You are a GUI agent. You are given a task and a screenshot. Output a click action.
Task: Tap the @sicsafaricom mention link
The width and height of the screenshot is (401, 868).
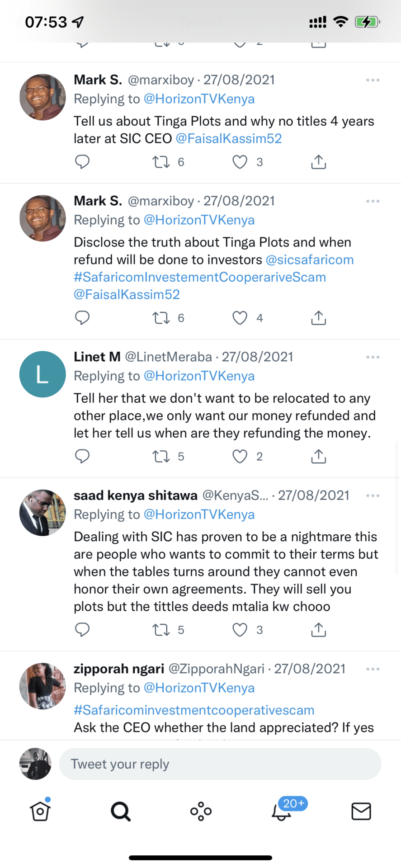[310, 260]
